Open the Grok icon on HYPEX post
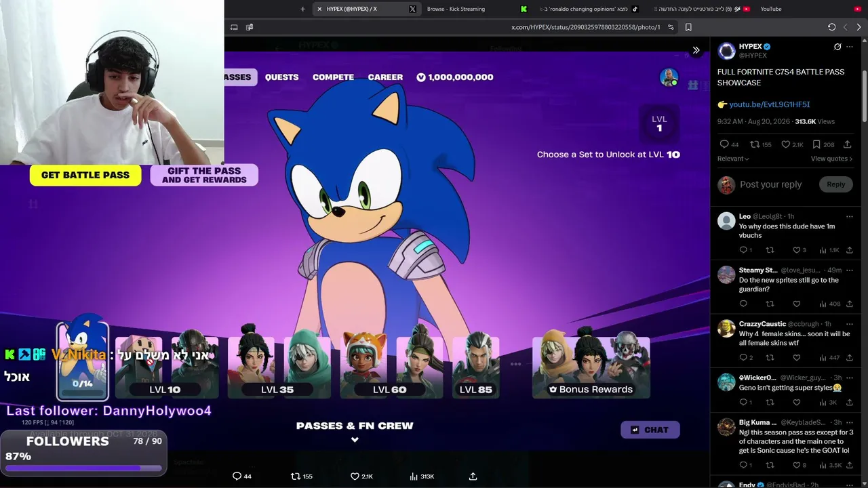Screen dimensions: 868x488 point(837,47)
